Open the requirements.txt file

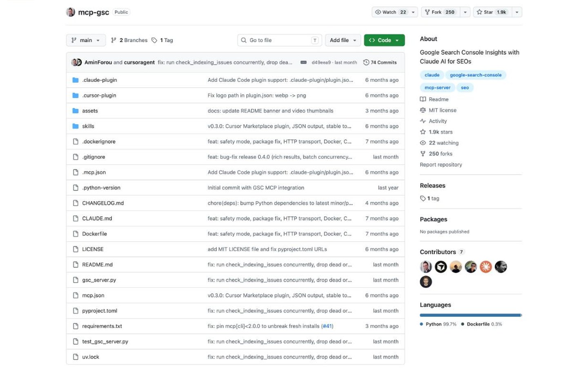click(102, 326)
